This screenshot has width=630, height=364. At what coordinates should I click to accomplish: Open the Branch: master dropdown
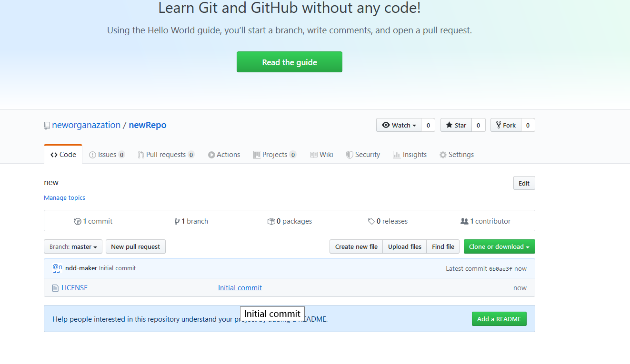click(x=73, y=246)
